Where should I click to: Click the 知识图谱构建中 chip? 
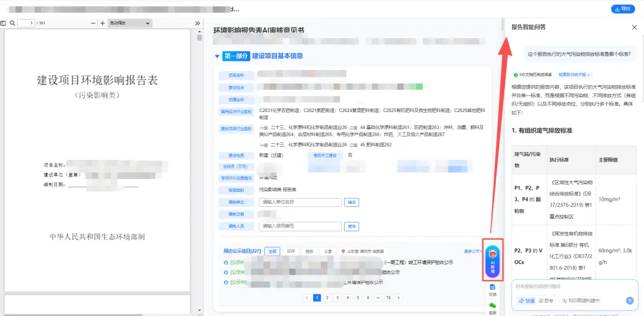pos(581,300)
